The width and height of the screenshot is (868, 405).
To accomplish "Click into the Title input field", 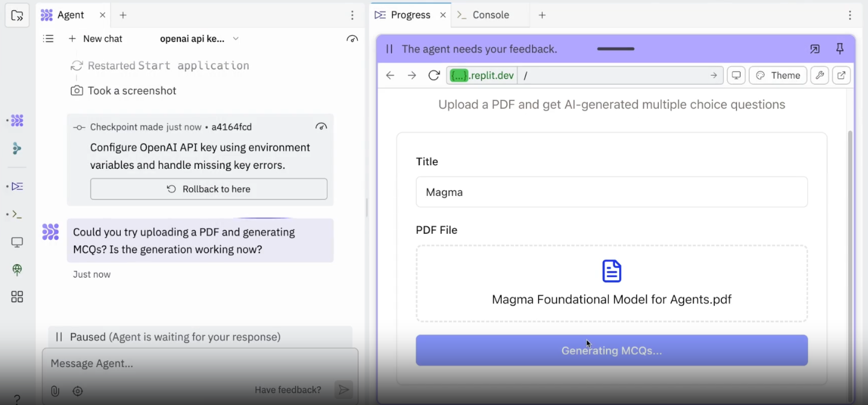I will pyautogui.click(x=611, y=192).
